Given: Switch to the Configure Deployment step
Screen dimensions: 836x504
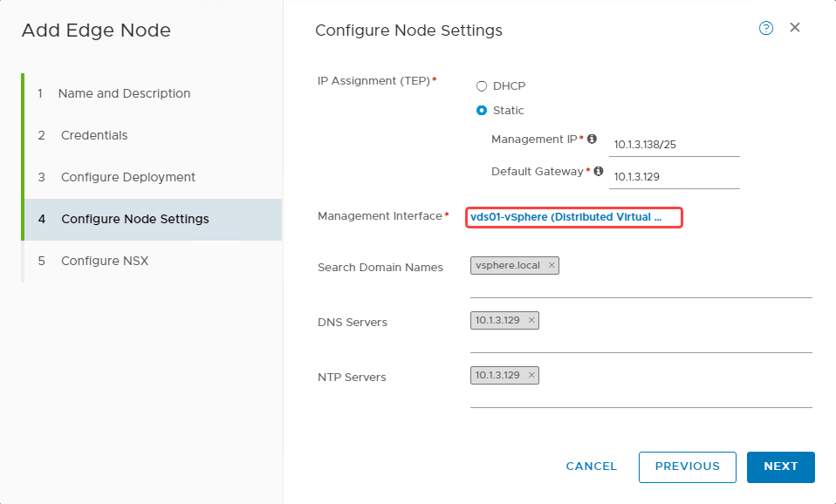Looking at the screenshot, I should pyautogui.click(x=127, y=177).
